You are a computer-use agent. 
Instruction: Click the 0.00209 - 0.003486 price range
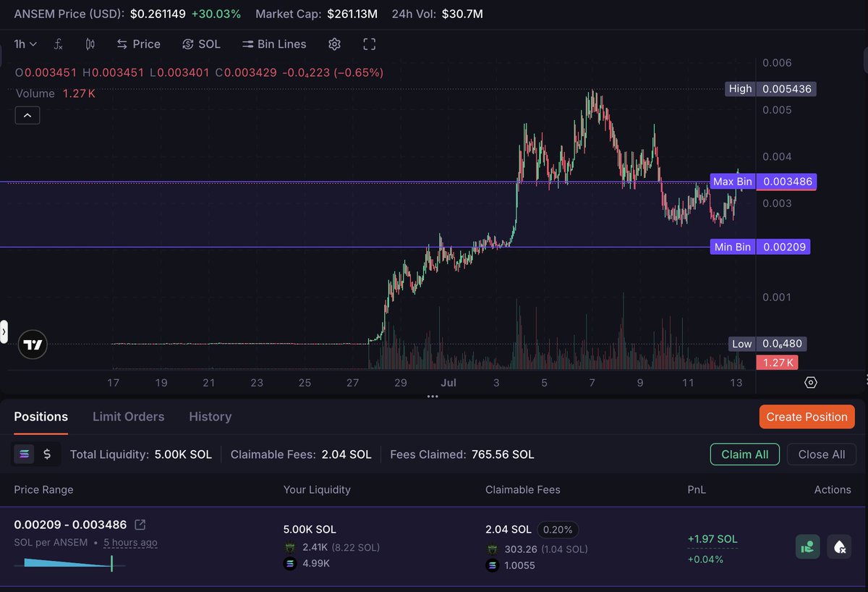coord(70,525)
